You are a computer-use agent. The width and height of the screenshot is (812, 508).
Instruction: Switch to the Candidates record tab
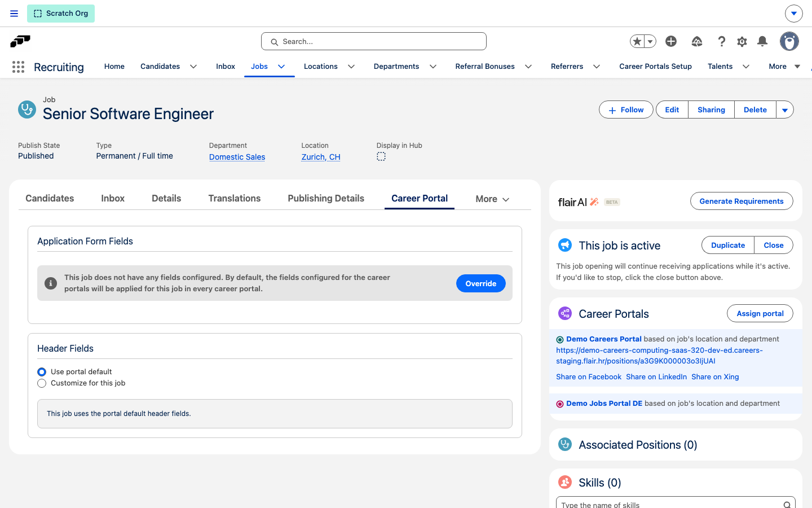50,198
